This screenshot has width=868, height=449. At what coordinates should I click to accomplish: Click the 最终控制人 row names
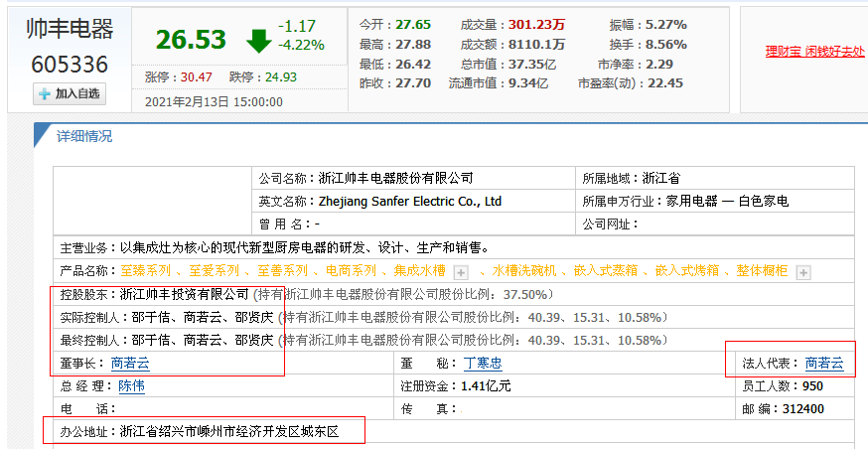click(x=204, y=340)
